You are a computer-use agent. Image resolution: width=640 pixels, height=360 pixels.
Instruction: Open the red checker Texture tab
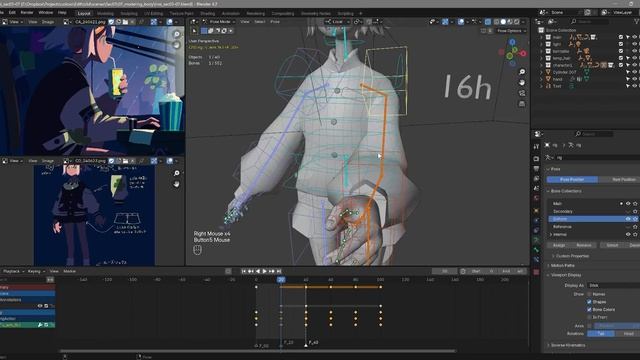[536, 272]
